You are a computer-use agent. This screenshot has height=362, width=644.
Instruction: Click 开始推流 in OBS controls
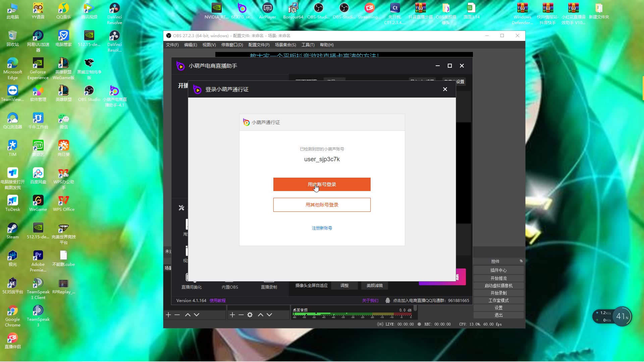(498, 278)
